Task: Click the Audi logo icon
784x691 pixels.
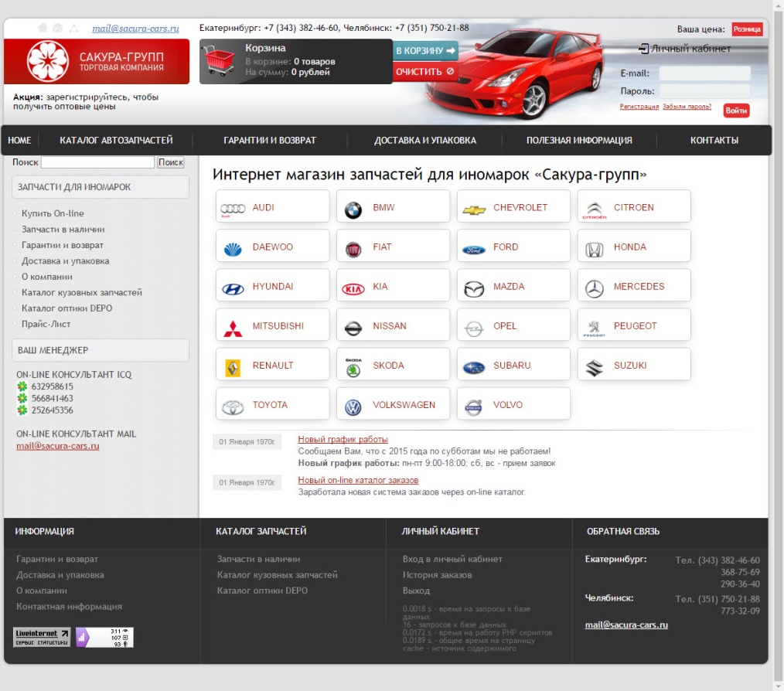Action: [233, 209]
